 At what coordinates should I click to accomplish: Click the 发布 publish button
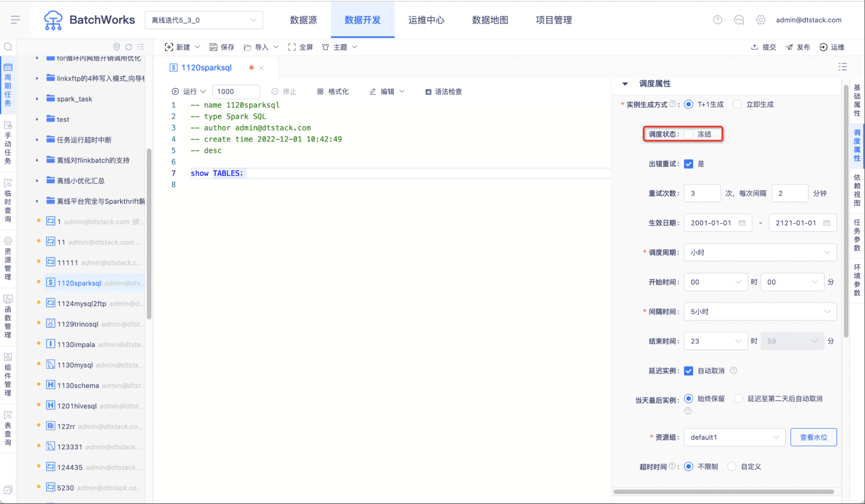coord(798,47)
